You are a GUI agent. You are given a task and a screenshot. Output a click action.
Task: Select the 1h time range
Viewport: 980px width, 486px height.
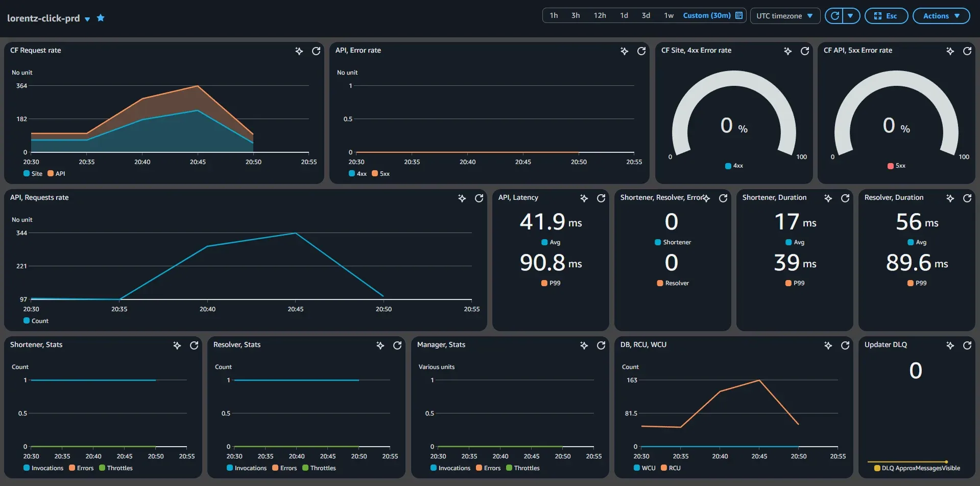554,15
